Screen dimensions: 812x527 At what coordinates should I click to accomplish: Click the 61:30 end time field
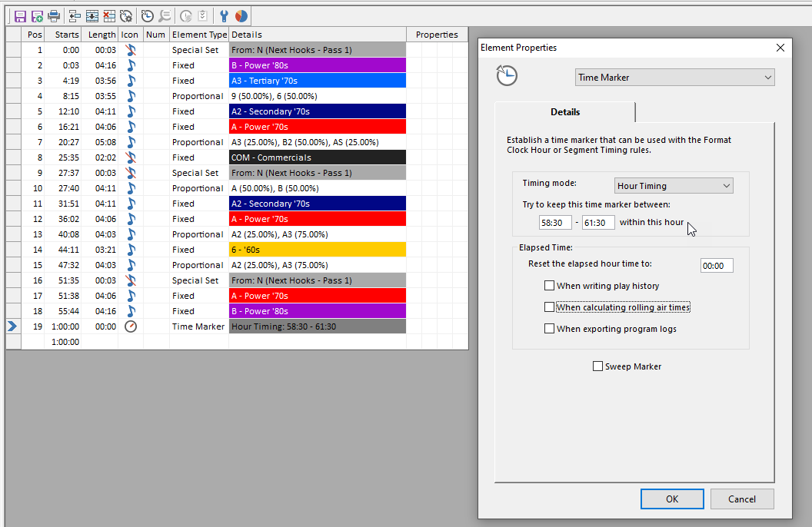point(598,222)
